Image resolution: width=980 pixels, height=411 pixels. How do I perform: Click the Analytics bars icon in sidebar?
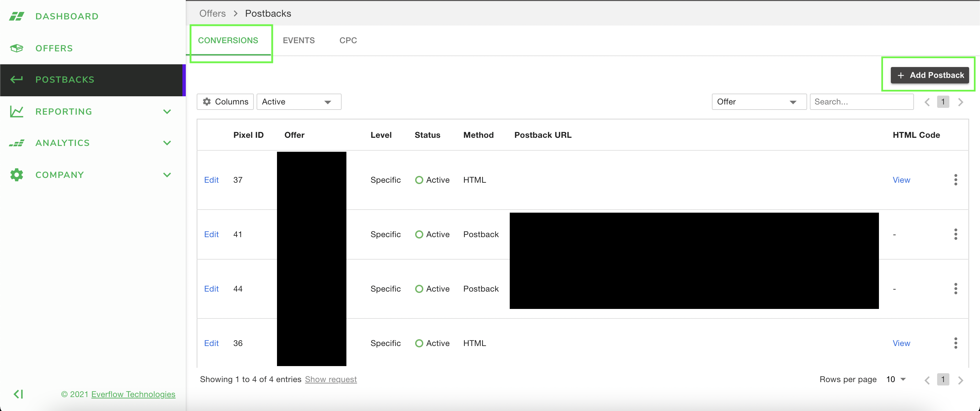16,143
